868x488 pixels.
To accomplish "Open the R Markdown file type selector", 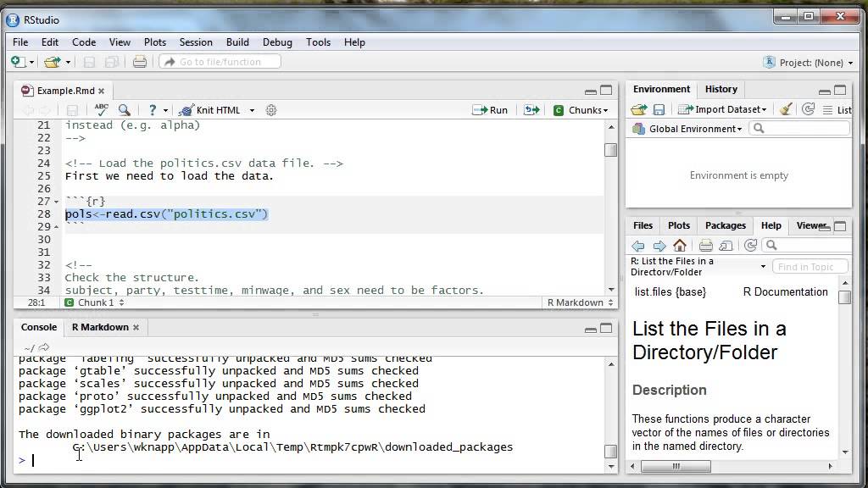I will coord(580,302).
